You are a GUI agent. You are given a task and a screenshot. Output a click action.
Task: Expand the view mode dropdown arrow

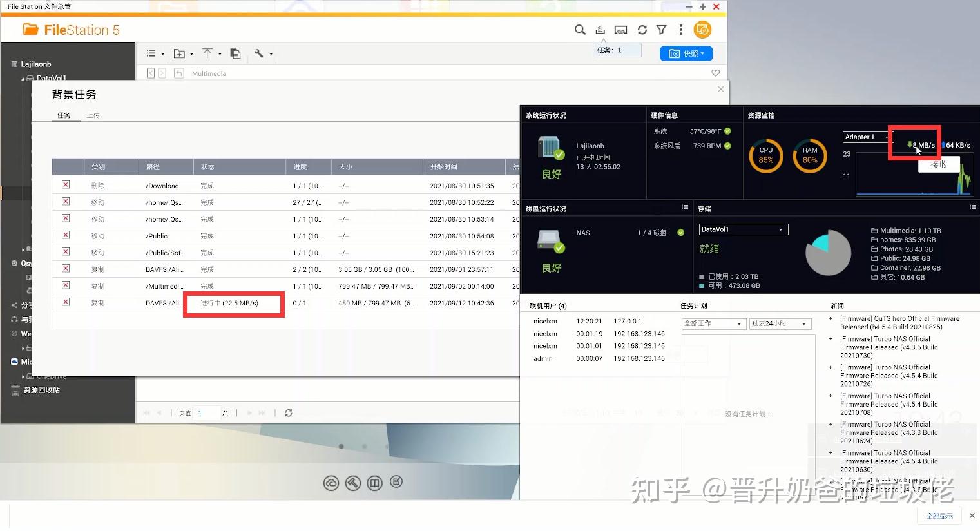(x=163, y=54)
